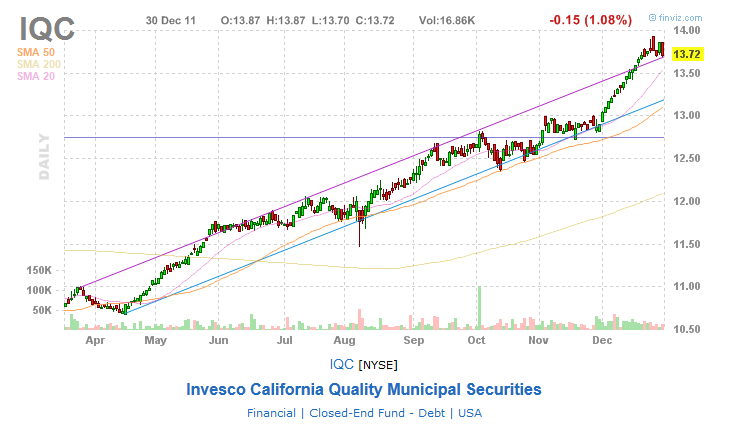Click the O:13.87 open price value

click(240, 21)
